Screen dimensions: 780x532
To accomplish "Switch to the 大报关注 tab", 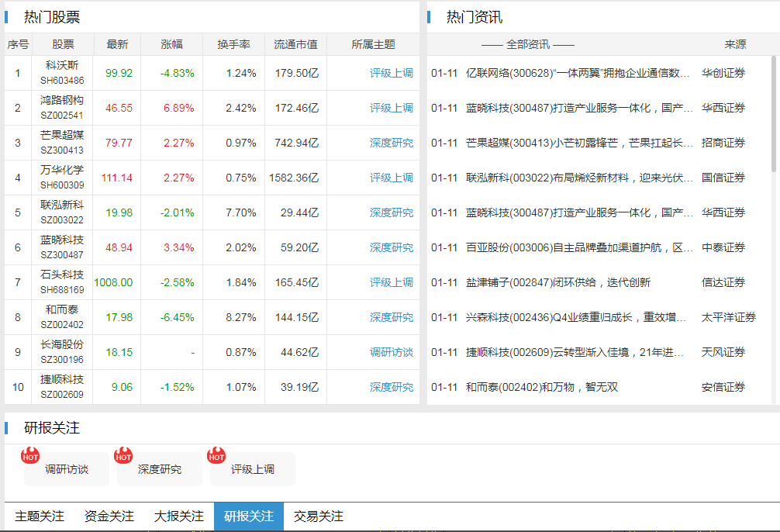I will [x=179, y=516].
